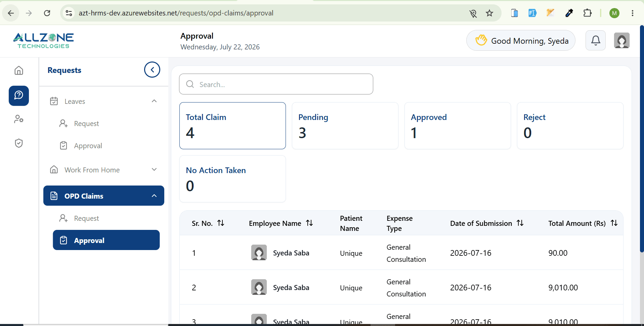644x326 pixels.
Task: Click the Patient Name column header
Action: click(x=351, y=223)
